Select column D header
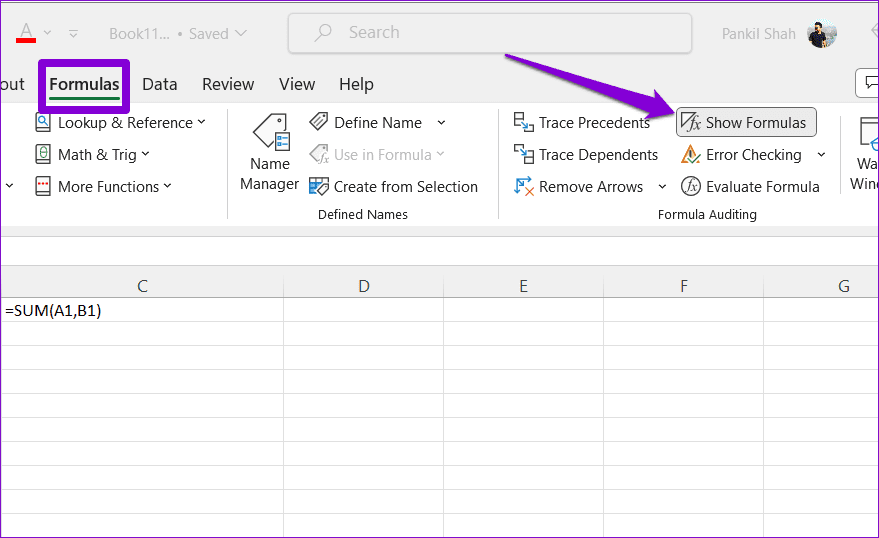 coord(363,286)
